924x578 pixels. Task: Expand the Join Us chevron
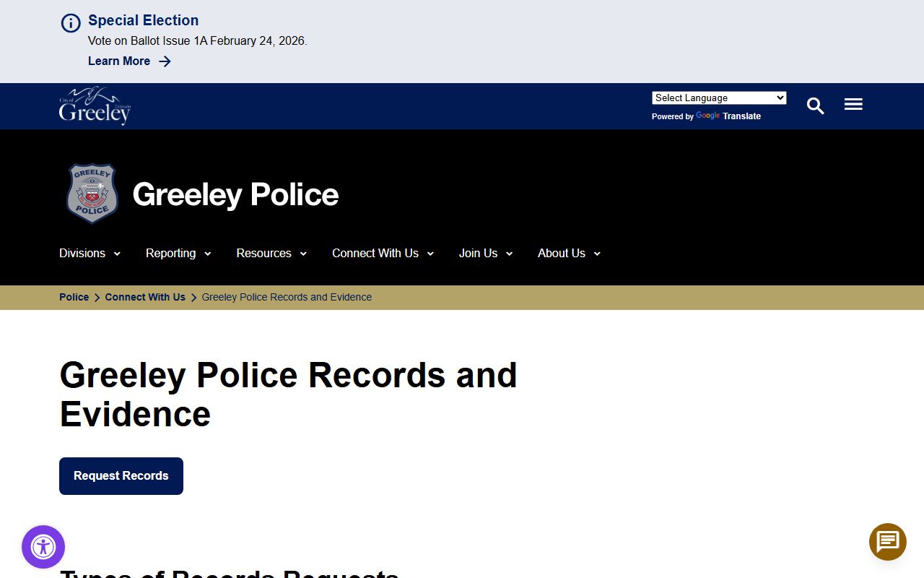509,254
